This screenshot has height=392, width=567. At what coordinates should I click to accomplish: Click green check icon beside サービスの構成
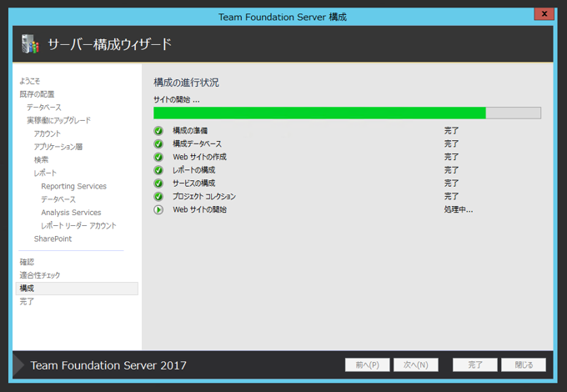tap(158, 183)
